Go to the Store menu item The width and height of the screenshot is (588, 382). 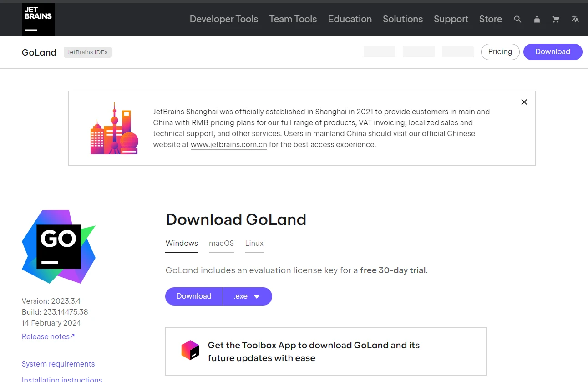pyautogui.click(x=491, y=19)
